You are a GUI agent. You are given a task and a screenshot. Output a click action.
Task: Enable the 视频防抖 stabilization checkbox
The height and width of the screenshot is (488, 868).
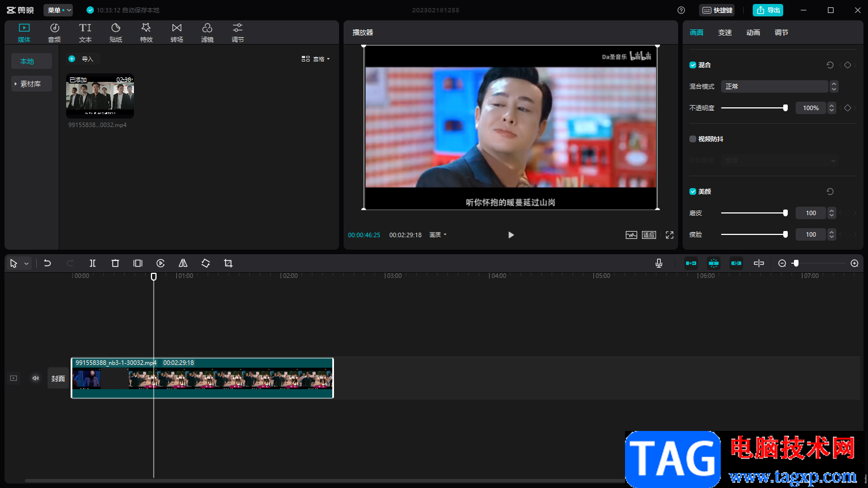[x=693, y=139]
